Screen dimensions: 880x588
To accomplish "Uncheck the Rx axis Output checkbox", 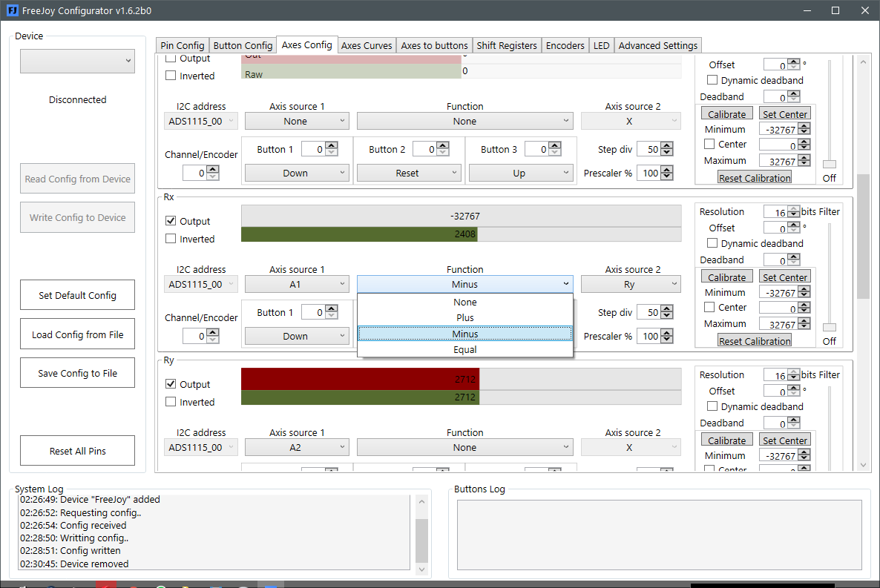I will tap(171, 221).
